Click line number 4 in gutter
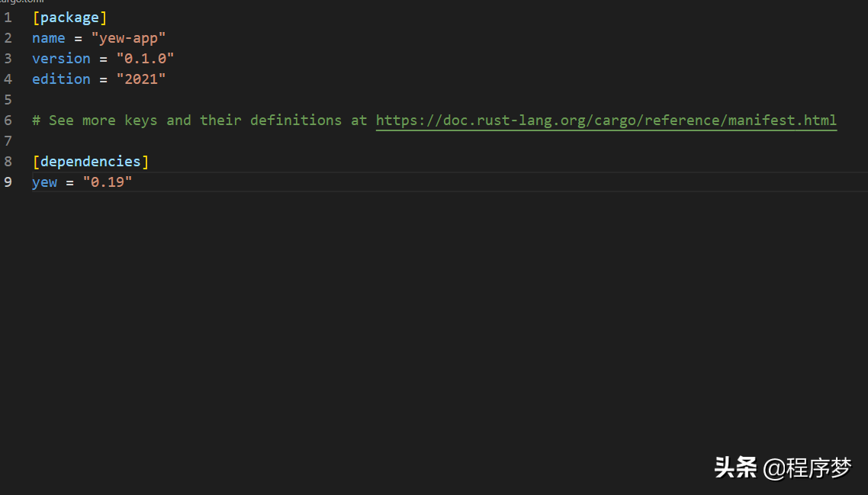This screenshot has height=495, width=868. (x=8, y=79)
